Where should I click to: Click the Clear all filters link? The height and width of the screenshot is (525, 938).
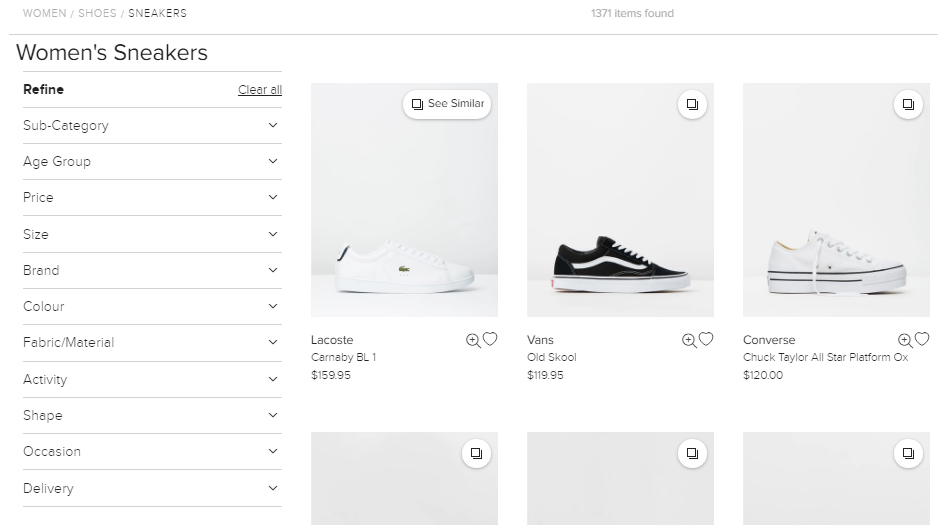click(260, 90)
